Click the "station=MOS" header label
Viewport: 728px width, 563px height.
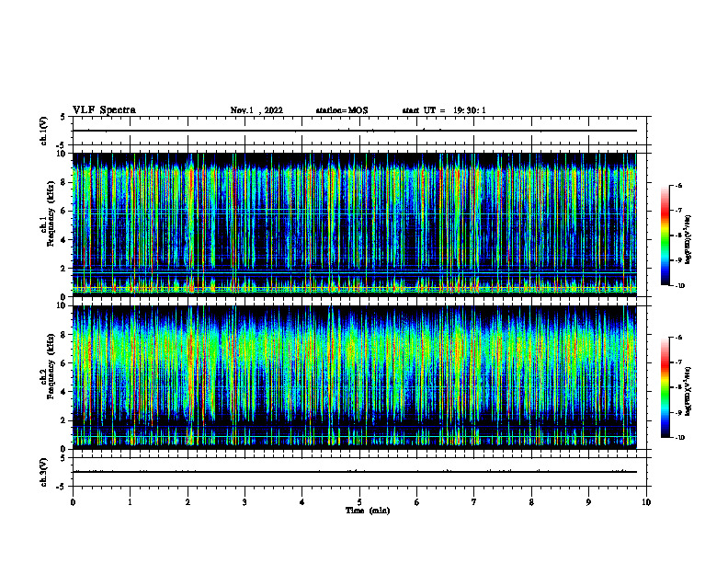342,110
